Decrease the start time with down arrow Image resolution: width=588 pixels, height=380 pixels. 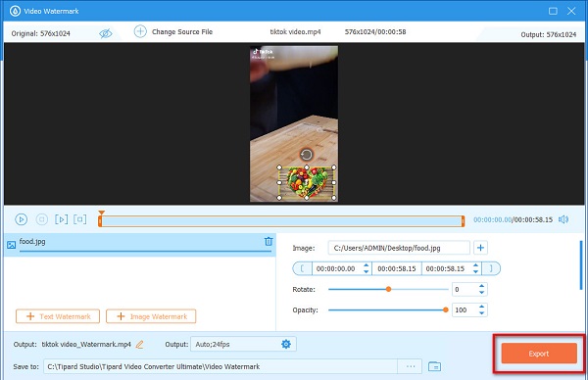tap(366, 272)
